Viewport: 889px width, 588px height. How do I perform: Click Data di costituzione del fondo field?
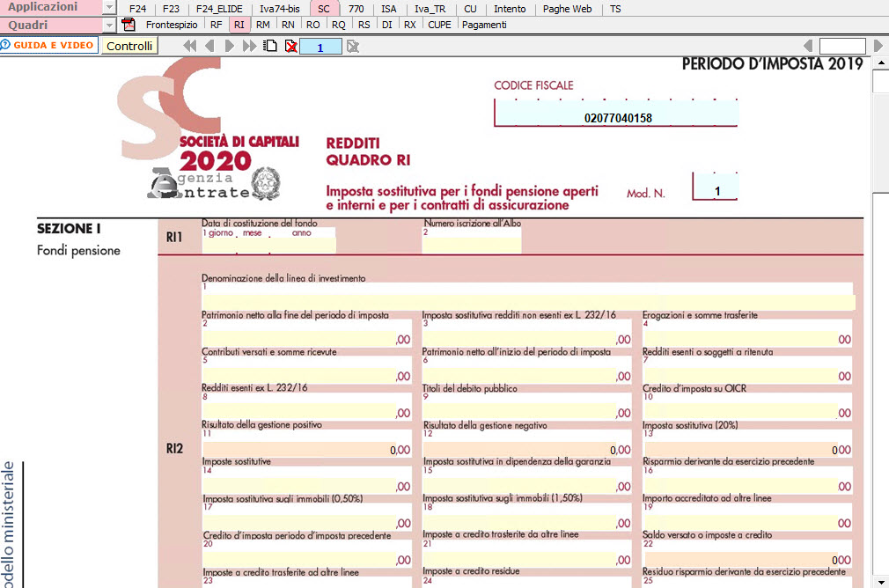pyautogui.click(x=268, y=245)
